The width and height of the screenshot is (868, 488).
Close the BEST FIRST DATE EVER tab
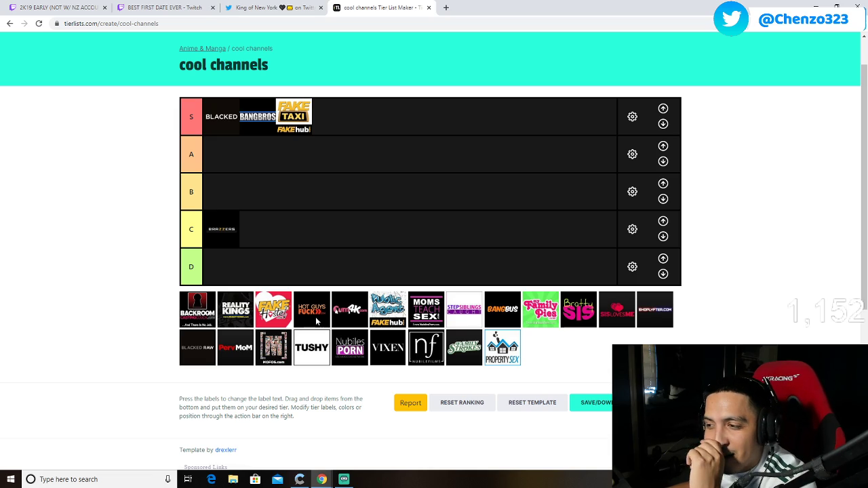212,7
